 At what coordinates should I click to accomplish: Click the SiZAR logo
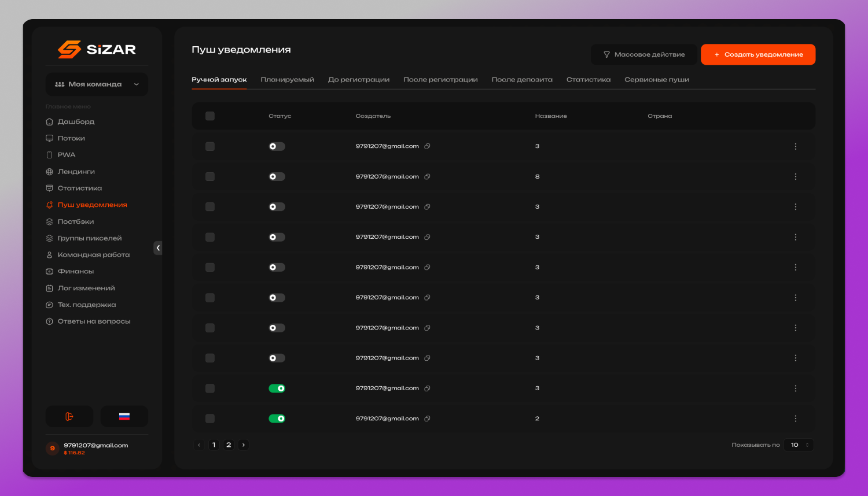coord(97,49)
